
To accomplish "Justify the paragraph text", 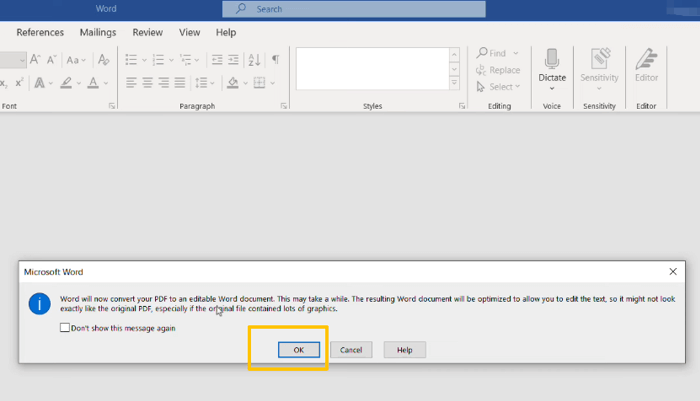I will (x=179, y=83).
